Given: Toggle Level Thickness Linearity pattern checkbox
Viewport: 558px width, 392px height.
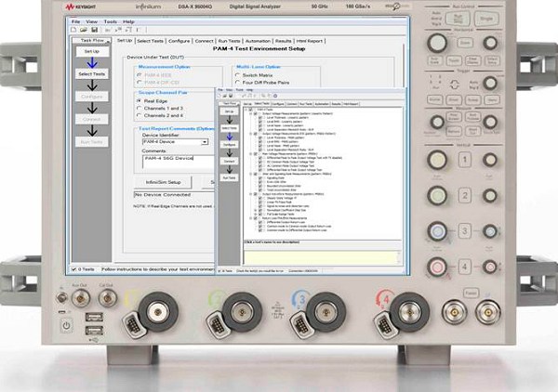Looking at the screenshot, I should [260, 118].
